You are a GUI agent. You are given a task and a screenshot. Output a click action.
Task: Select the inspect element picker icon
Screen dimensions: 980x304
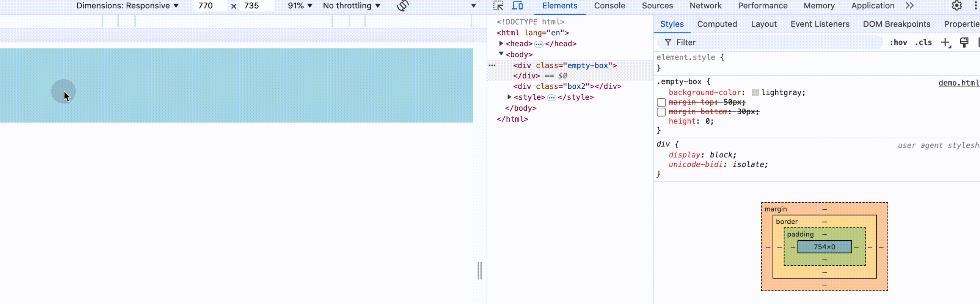click(x=498, y=6)
